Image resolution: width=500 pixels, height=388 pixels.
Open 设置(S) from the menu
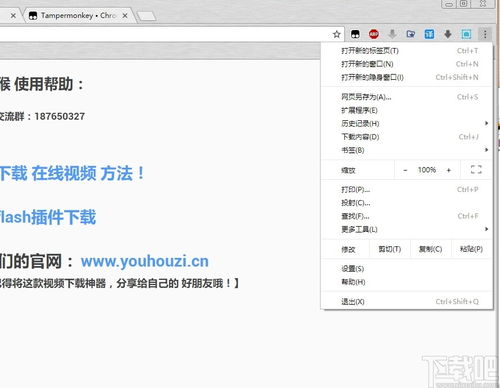pos(407,269)
